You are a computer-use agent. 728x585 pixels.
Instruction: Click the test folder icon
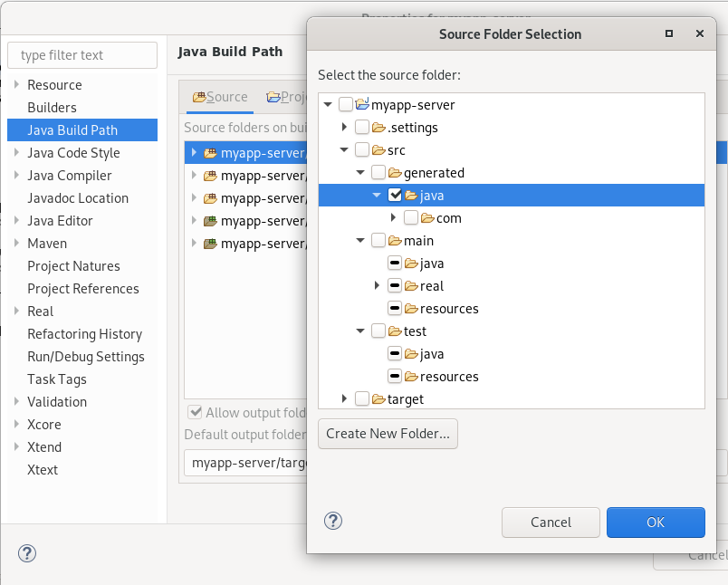(395, 331)
